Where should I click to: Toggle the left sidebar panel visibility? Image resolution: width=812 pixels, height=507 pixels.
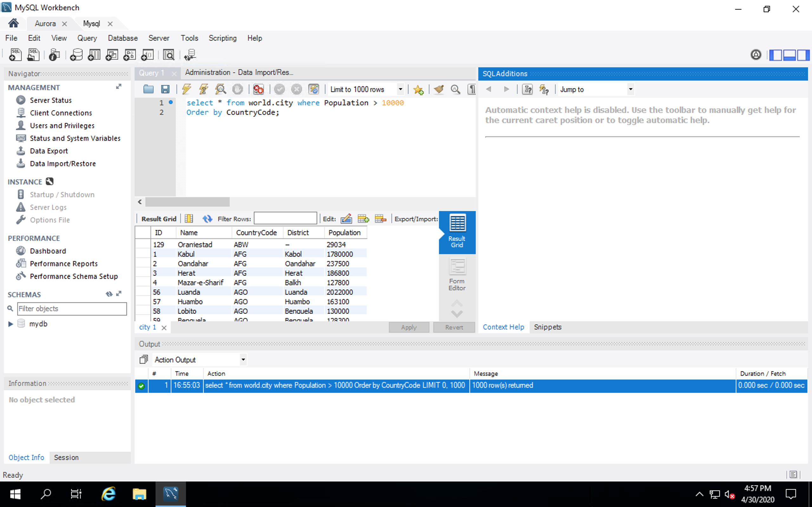776,55
